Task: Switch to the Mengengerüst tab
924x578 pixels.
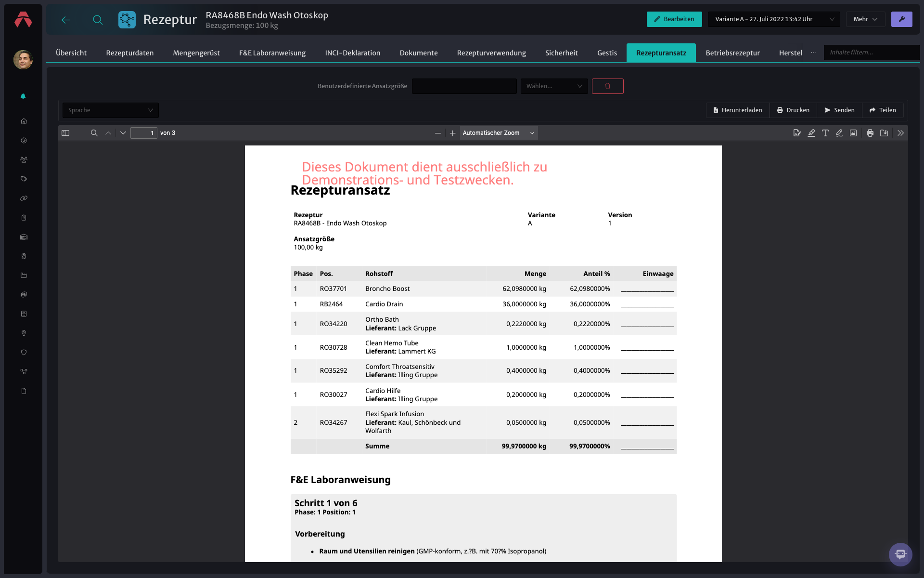Action: click(196, 53)
